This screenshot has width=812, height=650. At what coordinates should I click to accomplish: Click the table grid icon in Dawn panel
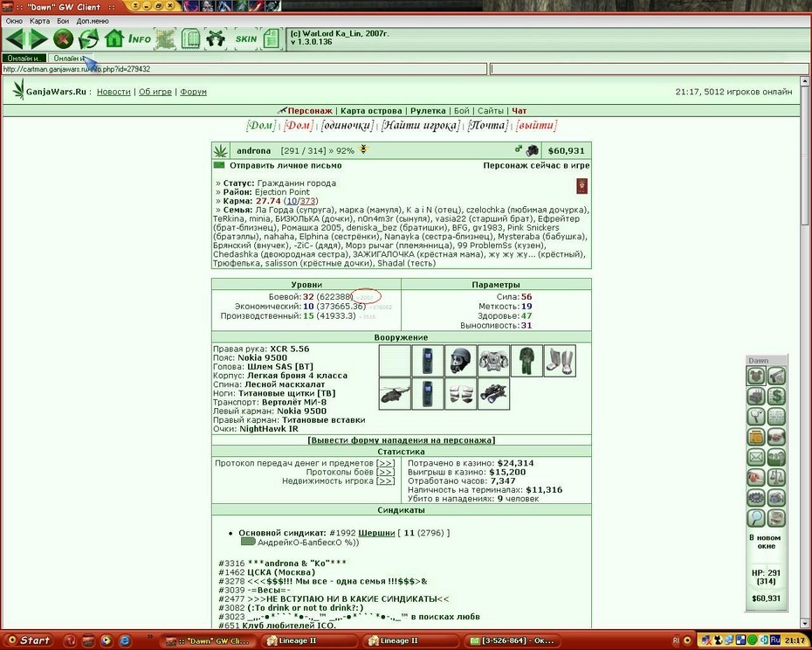[776, 416]
